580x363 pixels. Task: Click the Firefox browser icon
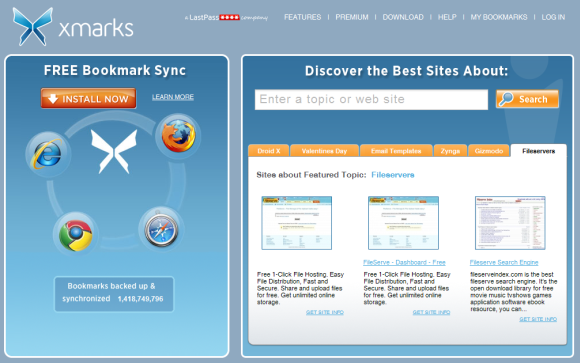178,136
